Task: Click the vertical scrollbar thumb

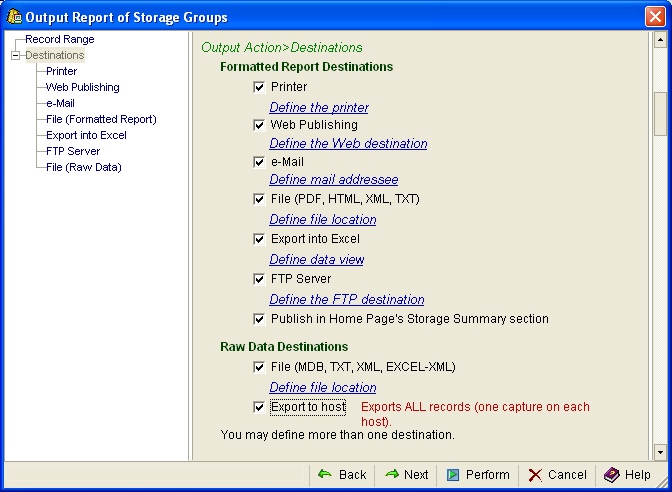Action: (x=660, y=113)
